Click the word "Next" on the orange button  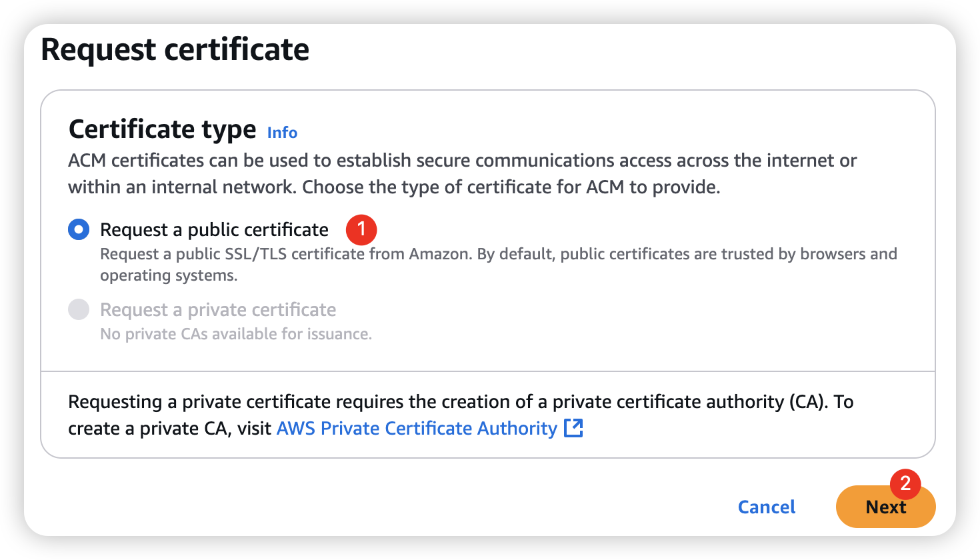pos(885,507)
